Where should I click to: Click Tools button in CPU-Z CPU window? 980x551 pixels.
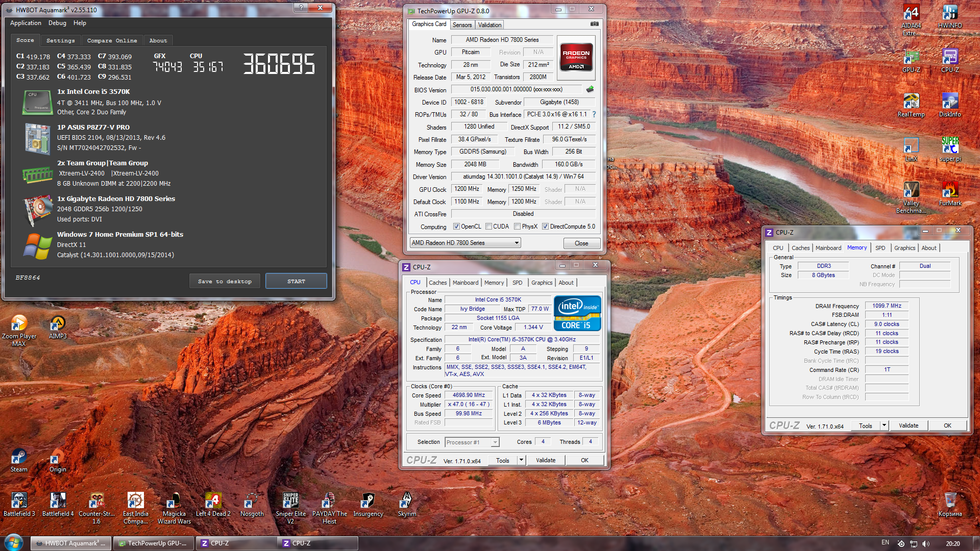pyautogui.click(x=503, y=460)
